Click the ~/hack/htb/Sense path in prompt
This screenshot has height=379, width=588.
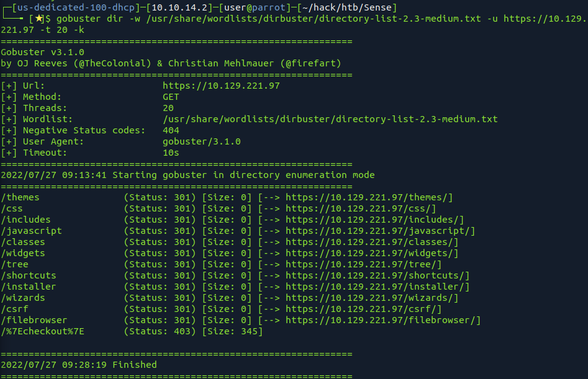coord(347,7)
